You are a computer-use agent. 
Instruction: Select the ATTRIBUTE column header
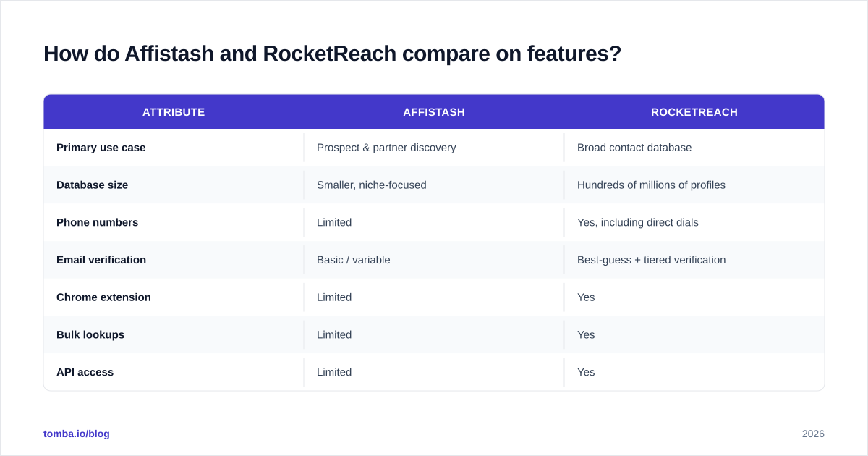(174, 112)
